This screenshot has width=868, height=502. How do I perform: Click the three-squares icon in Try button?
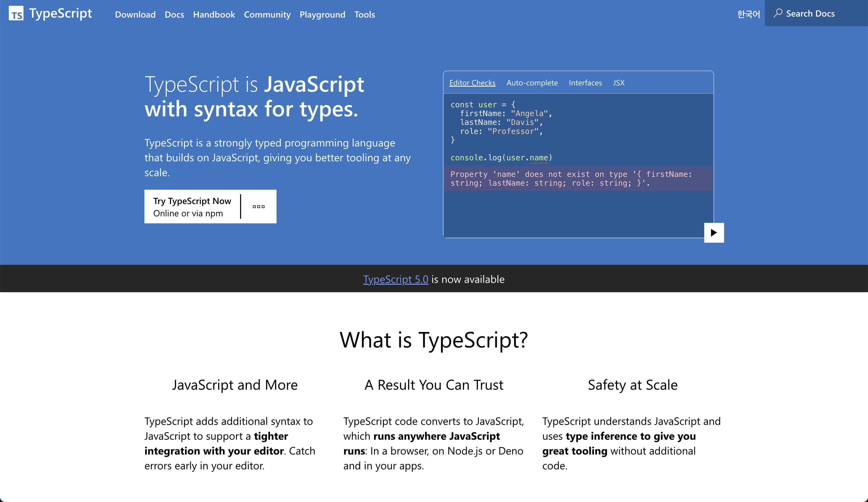click(x=259, y=207)
